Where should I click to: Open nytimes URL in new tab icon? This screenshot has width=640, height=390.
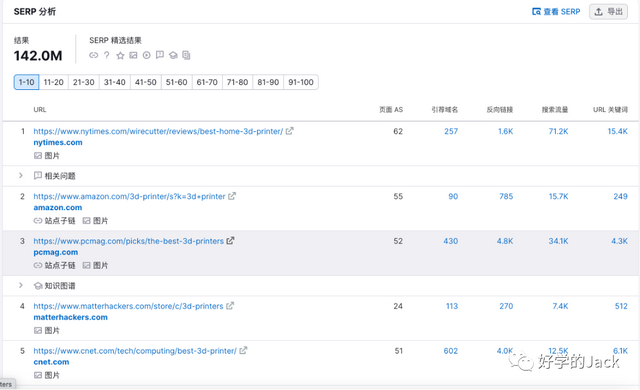[289, 131]
